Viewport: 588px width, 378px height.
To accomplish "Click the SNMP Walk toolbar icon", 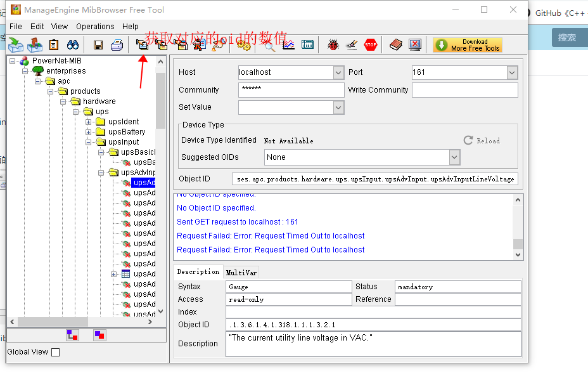I will [x=199, y=45].
